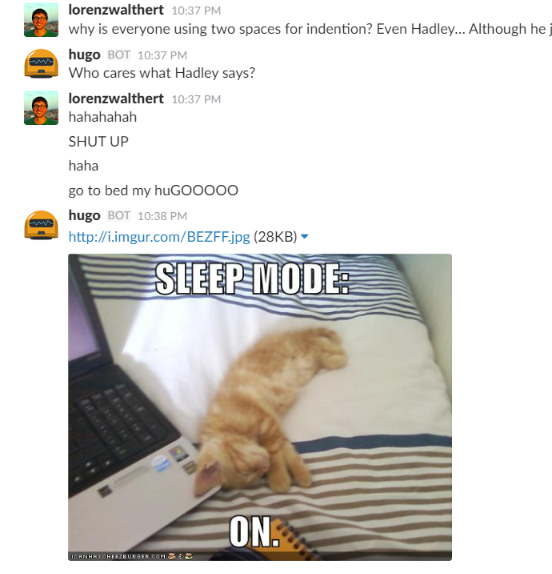The width and height of the screenshot is (552, 574).
Task: Select the Who cares what Hadley says message
Action: (x=162, y=73)
